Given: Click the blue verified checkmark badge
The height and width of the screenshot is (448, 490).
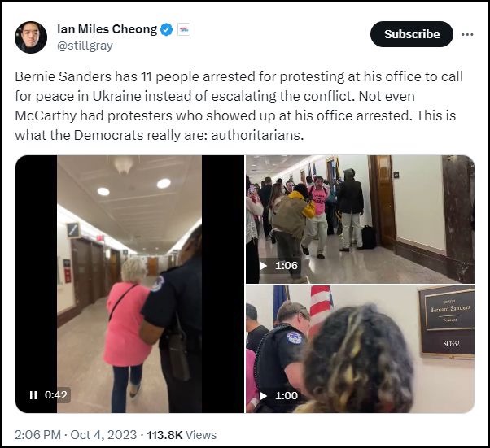Looking at the screenshot, I should tap(166, 29).
